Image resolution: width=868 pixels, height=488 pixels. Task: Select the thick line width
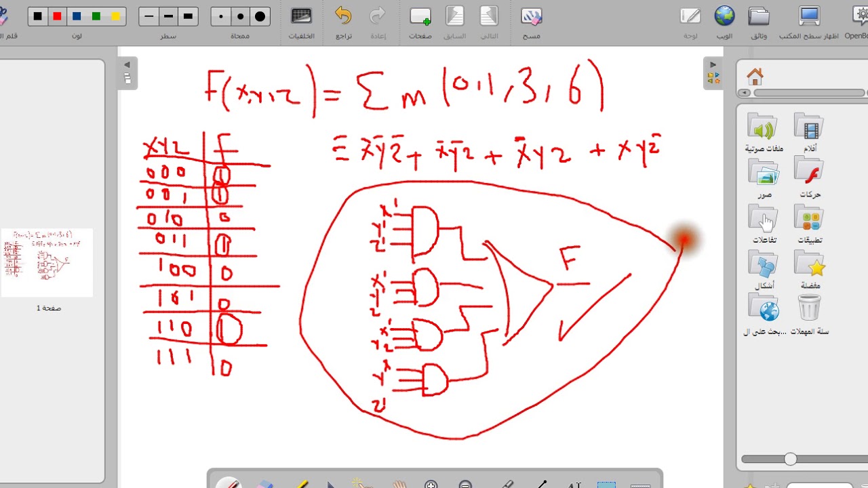pos(189,17)
